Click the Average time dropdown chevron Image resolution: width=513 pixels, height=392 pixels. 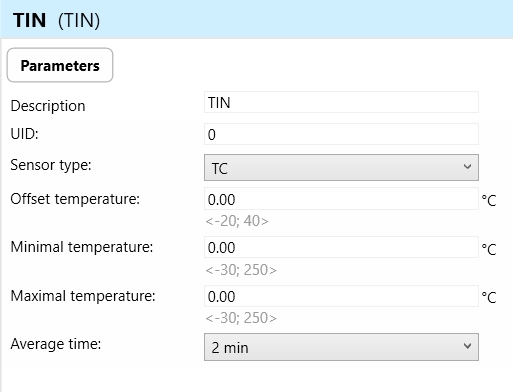(x=467, y=346)
